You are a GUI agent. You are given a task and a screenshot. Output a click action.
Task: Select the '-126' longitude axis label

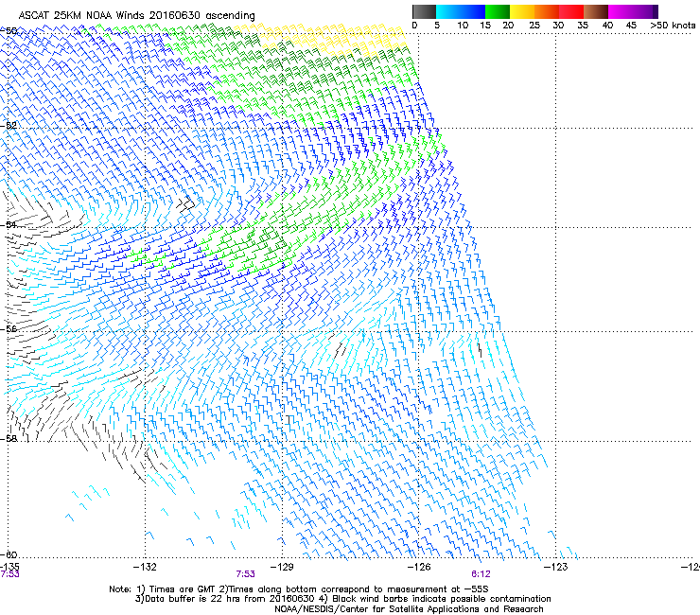419,567
